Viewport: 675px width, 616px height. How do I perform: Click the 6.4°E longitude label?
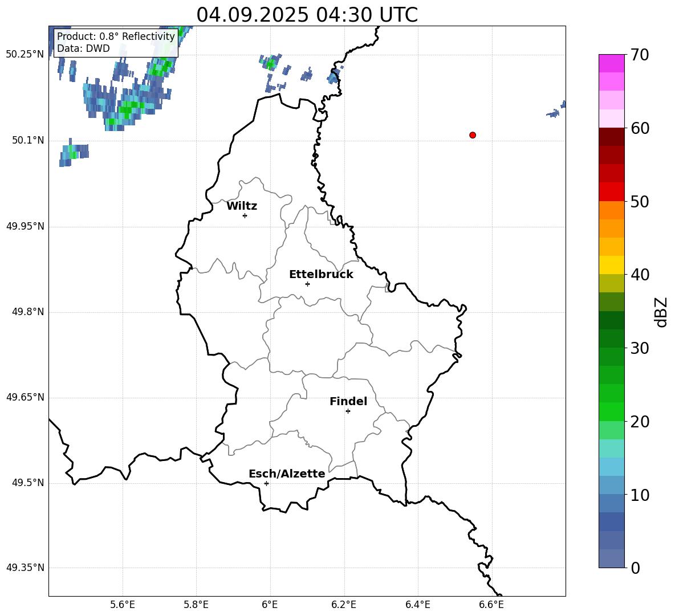tap(418, 605)
